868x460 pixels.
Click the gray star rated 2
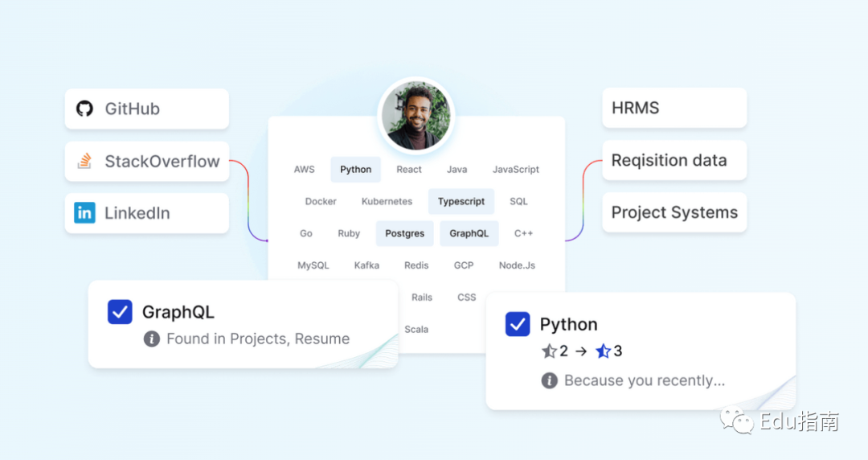coord(549,351)
